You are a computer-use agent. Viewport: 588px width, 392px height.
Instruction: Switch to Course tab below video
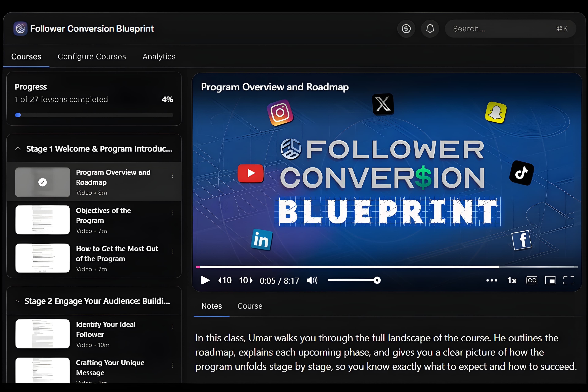250,306
